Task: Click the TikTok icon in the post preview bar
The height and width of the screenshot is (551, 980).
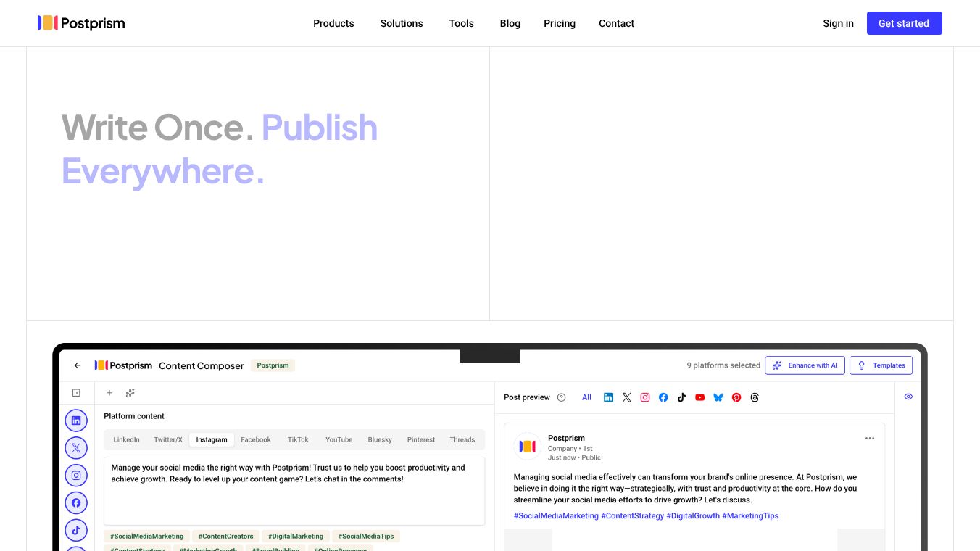Action: click(681, 397)
